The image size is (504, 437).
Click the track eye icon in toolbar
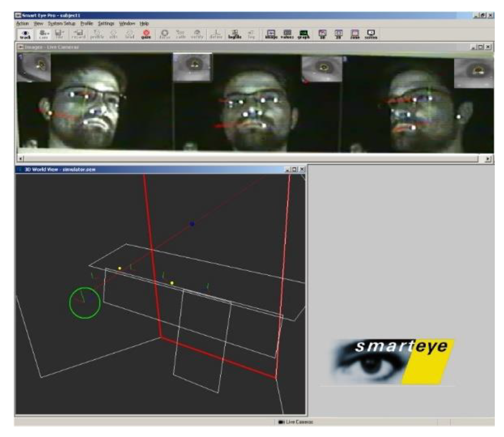[x=25, y=34]
